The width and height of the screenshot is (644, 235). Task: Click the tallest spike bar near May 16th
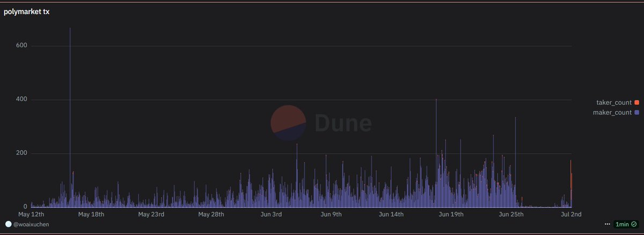[70, 117]
